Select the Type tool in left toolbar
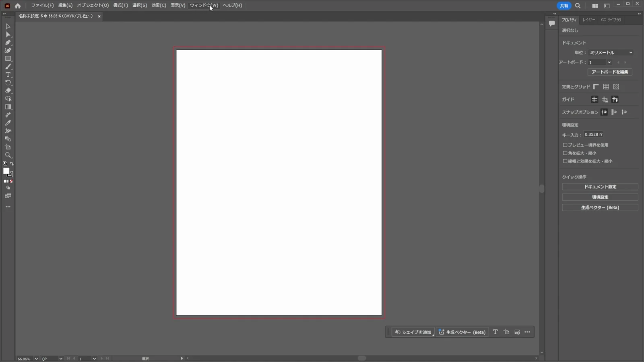The image size is (644, 362). click(8, 74)
